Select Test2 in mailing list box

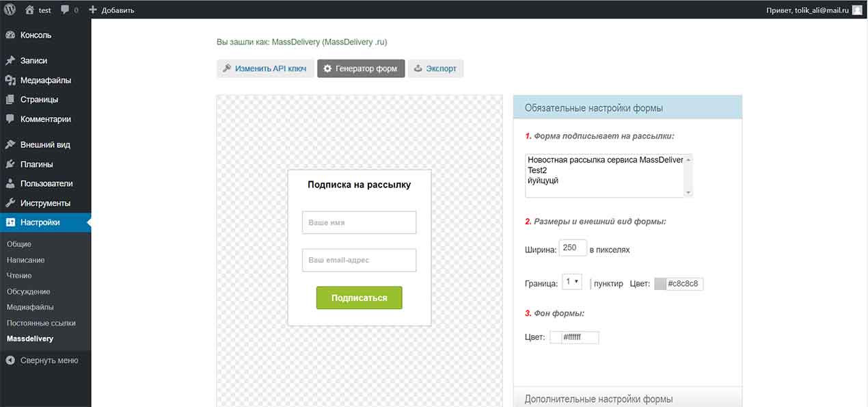(x=538, y=170)
